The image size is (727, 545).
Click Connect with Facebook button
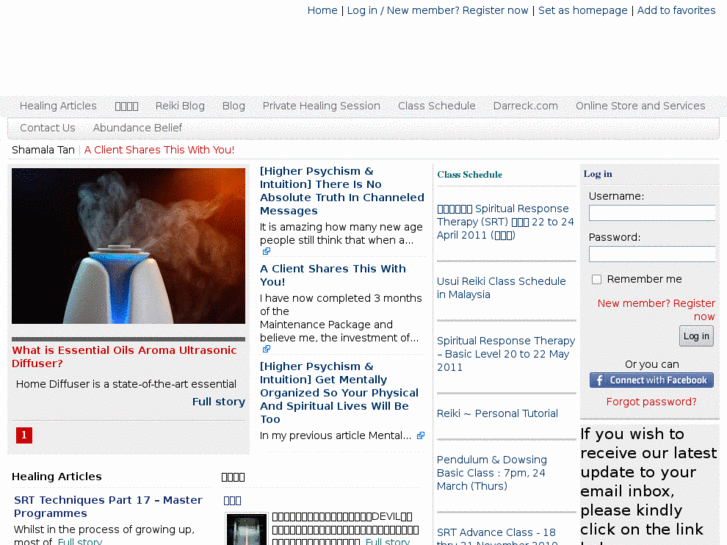coord(651,380)
